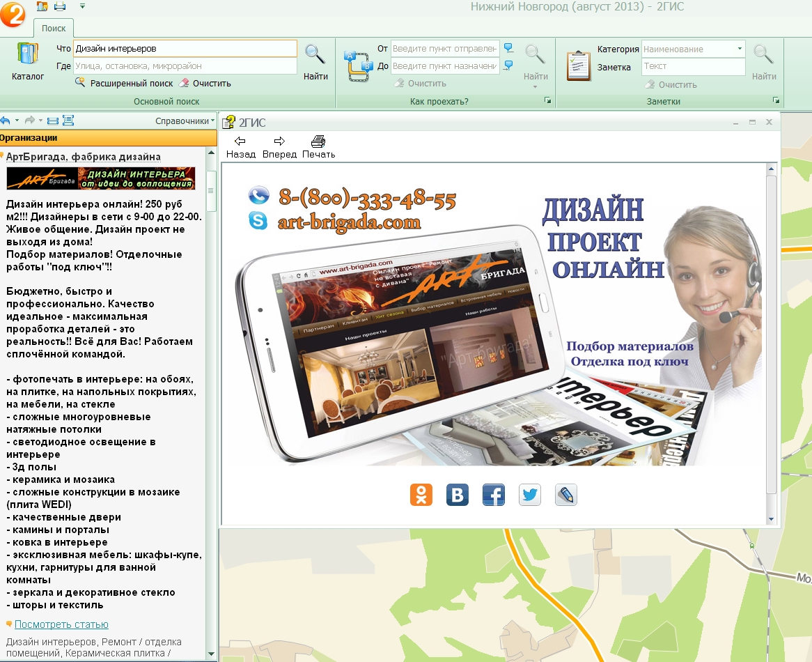Open the Справочники dropdown
The image size is (812, 662).
[185, 121]
